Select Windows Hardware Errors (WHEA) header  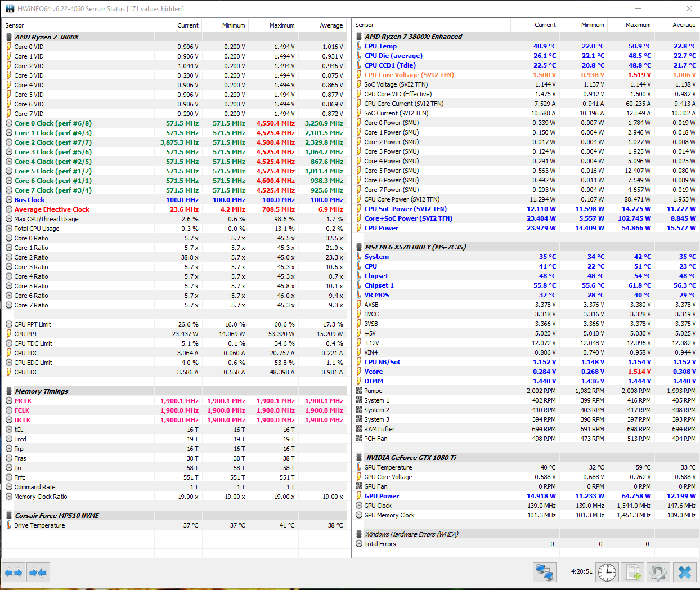[526, 534]
